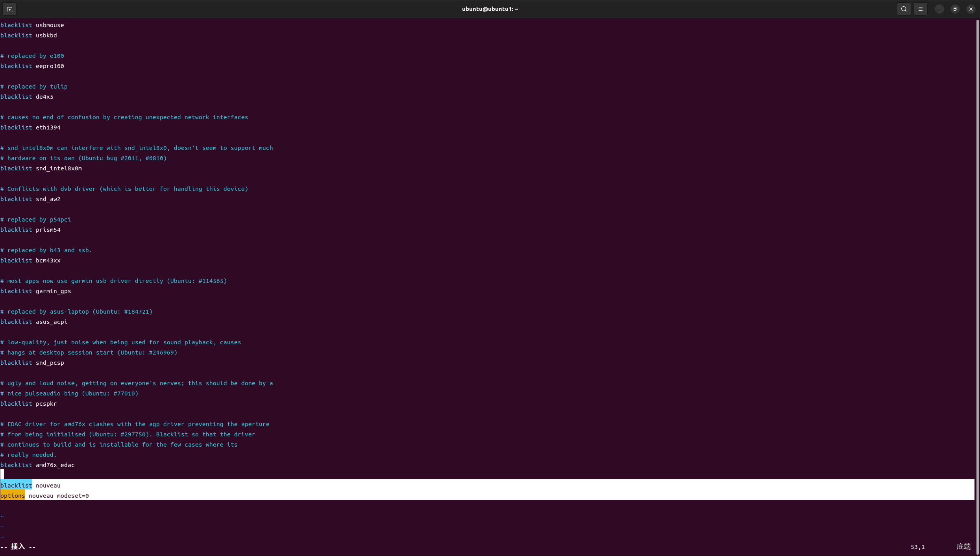Restore down the terminal window

click(955, 9)
